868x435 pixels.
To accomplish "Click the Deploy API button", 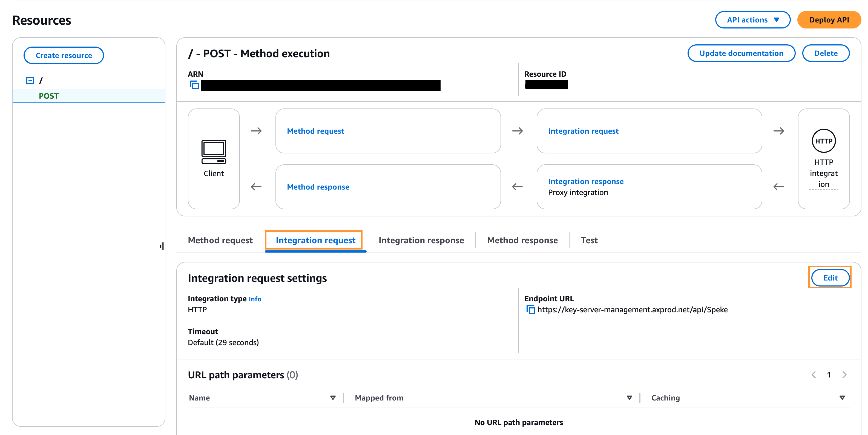I will coord(829,20).
